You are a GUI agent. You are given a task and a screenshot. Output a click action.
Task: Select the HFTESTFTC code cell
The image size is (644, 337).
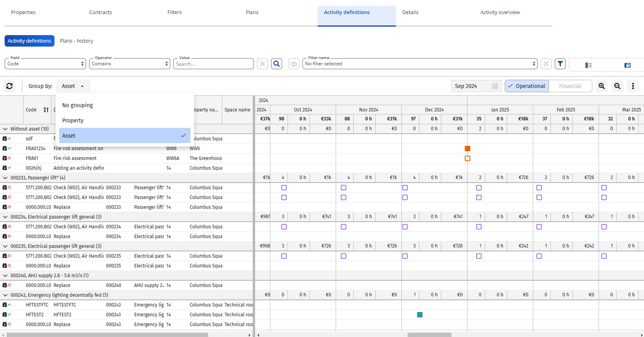tap(37, 305)
